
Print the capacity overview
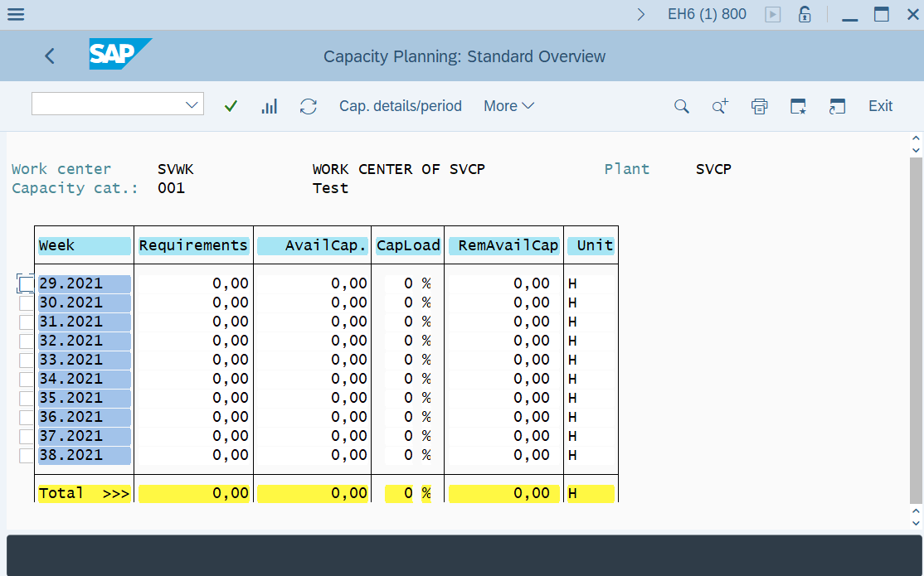coord(759,106)
